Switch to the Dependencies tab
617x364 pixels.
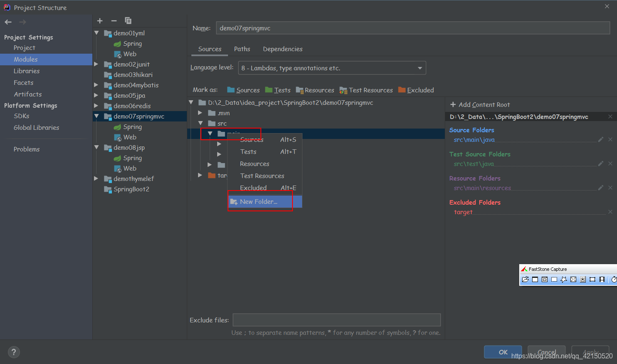[283, 49]
